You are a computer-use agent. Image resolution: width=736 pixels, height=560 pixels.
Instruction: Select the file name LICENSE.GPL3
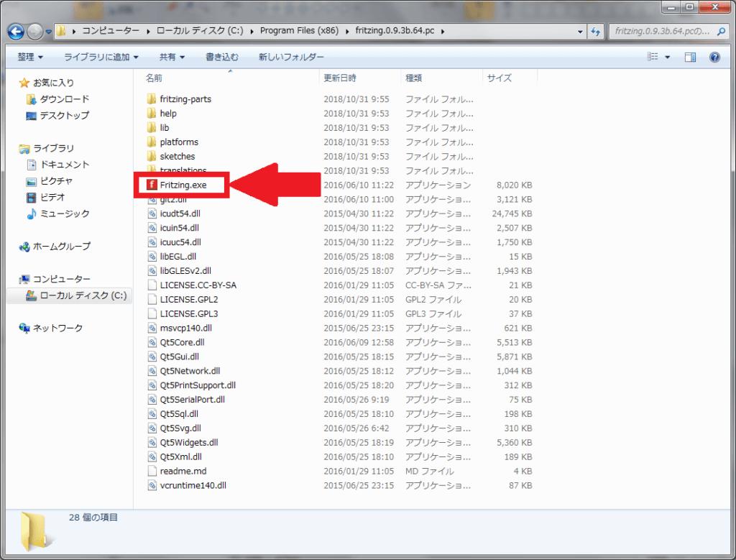click(189, 313)
